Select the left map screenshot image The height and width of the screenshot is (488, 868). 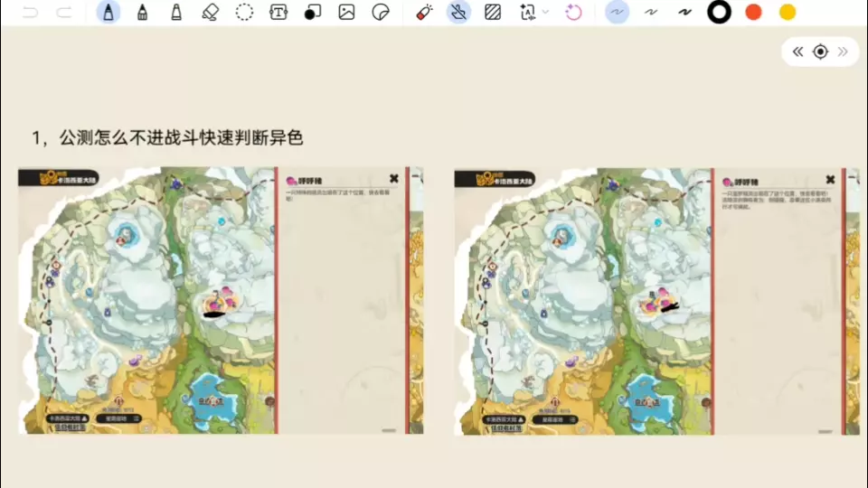point(221,300)
